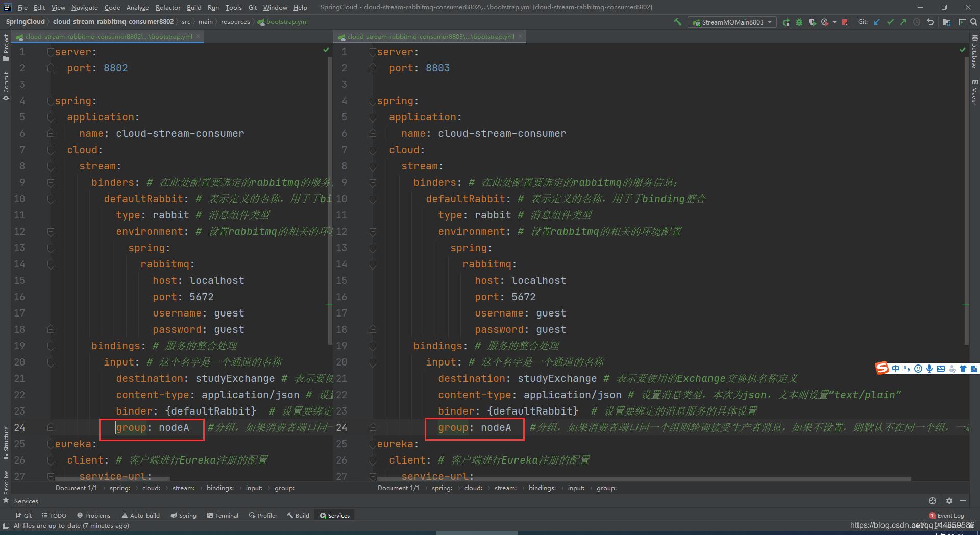This screenshot has width=980, height=535.
Task: Click the resources breadcrumb in navigation bar
Action: [235, 21]
